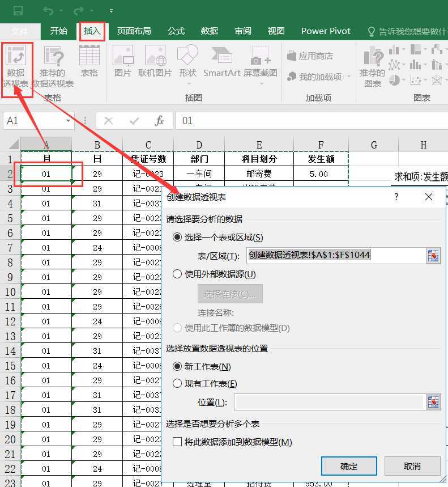Insert a column or bar chart

click(394, 49)
